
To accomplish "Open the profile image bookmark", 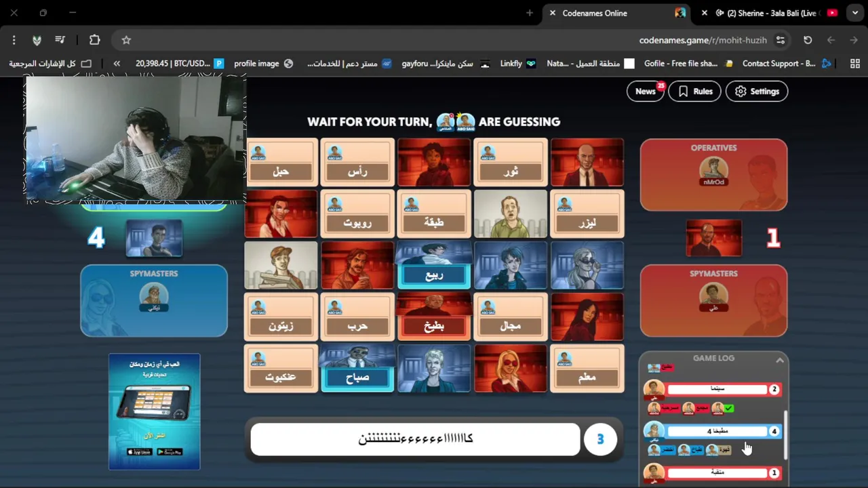I will [x=263, y=64].
